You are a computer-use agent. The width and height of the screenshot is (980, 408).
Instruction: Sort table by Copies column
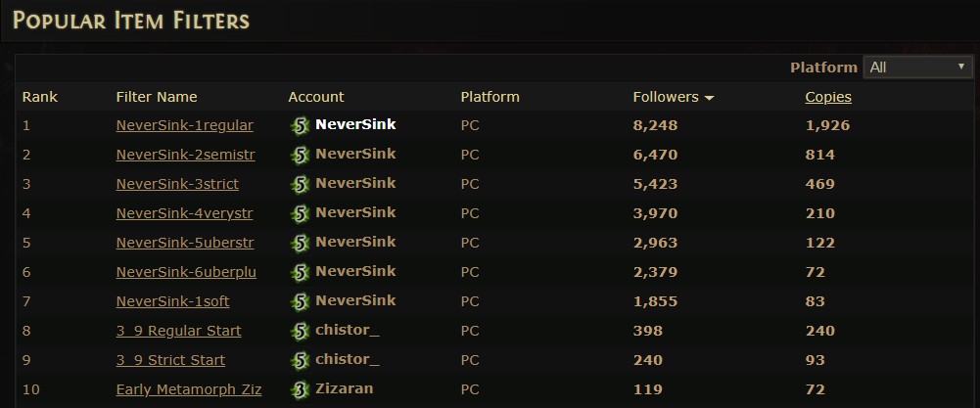828,97
